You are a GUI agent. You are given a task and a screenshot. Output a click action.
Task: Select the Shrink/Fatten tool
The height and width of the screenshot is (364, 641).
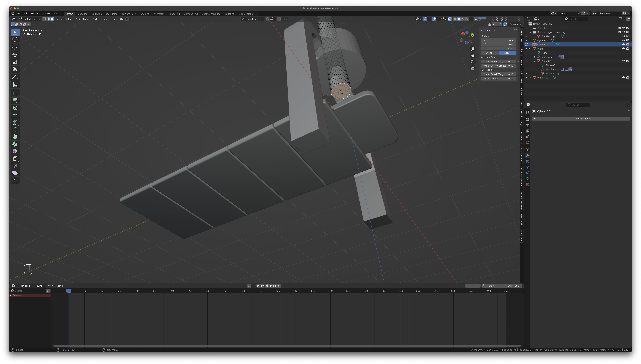15,166
